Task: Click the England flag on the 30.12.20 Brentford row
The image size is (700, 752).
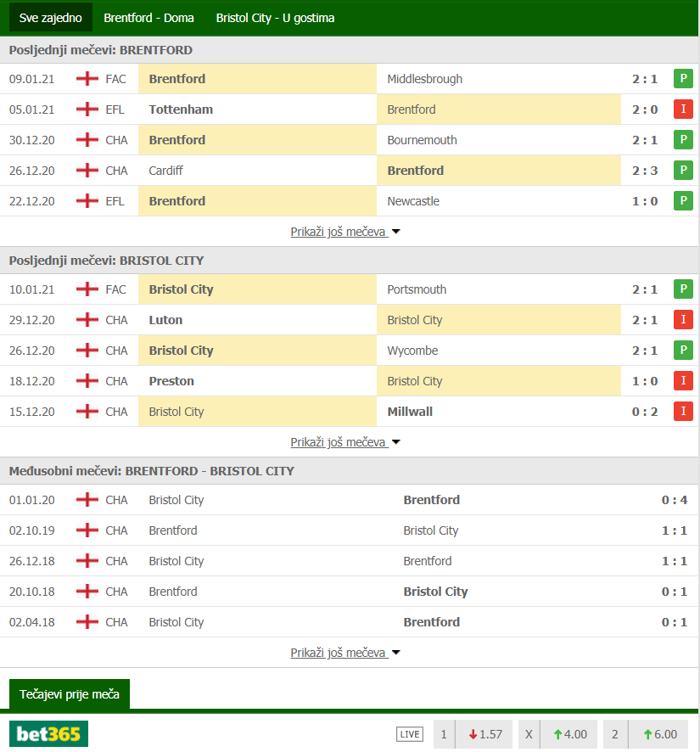Action: click(x=87, y=140)
